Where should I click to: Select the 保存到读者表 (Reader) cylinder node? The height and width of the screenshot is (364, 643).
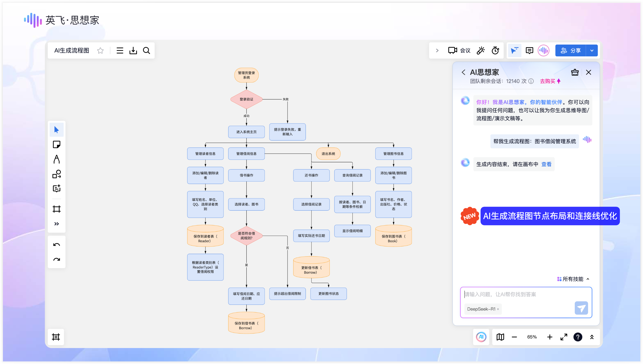[x=205, y=236]
